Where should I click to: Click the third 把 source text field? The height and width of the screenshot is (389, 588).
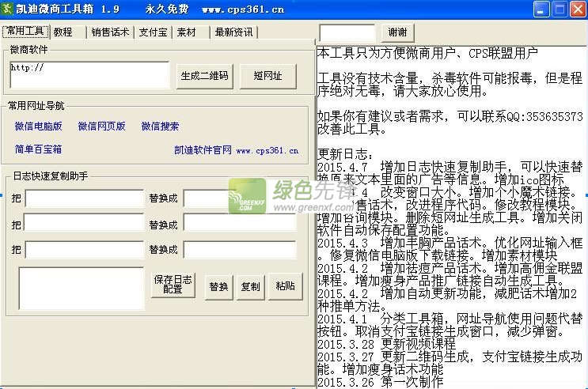85,250
